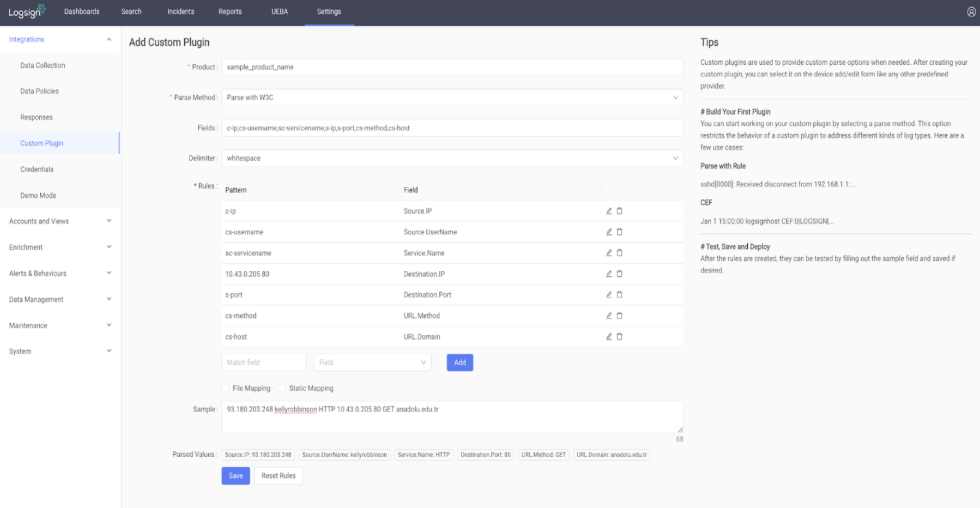Edit the sc-servicename rule

(x=609, y=253)
